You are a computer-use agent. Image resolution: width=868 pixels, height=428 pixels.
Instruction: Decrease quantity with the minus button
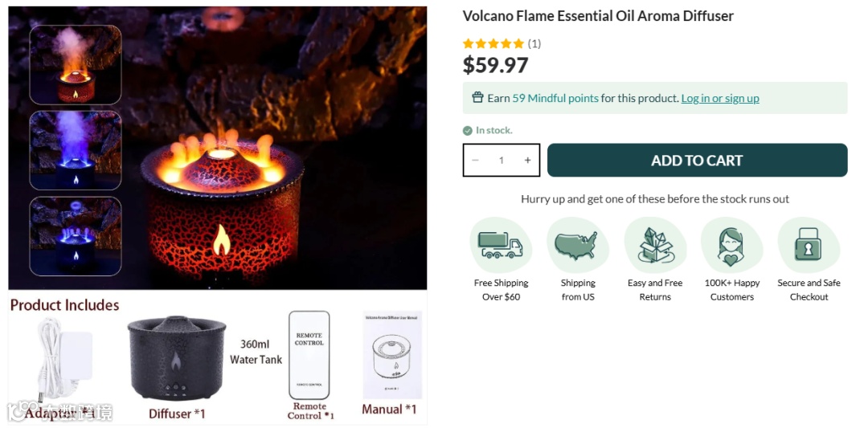tap(475, 161)
